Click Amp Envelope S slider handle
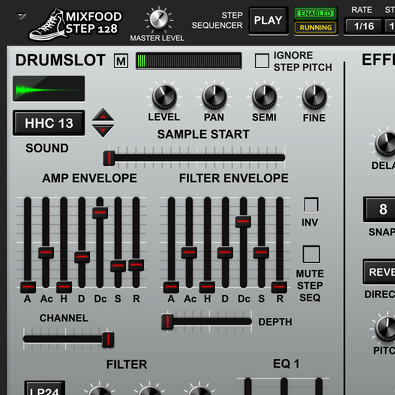The height and width of the screenshot is (395, 395). [118, 266]
